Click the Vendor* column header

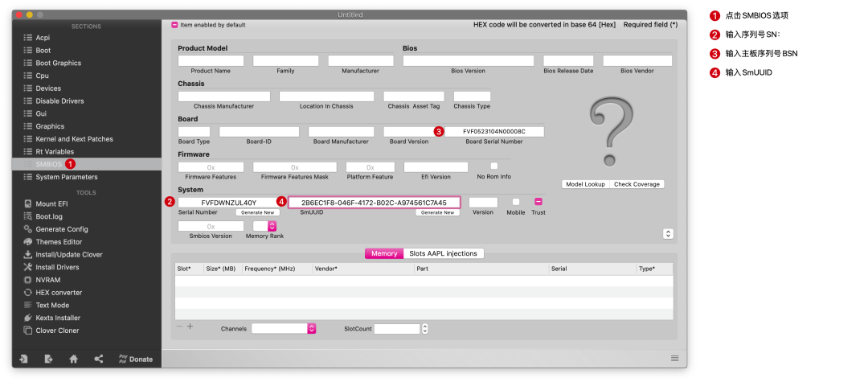click(363, 269)
